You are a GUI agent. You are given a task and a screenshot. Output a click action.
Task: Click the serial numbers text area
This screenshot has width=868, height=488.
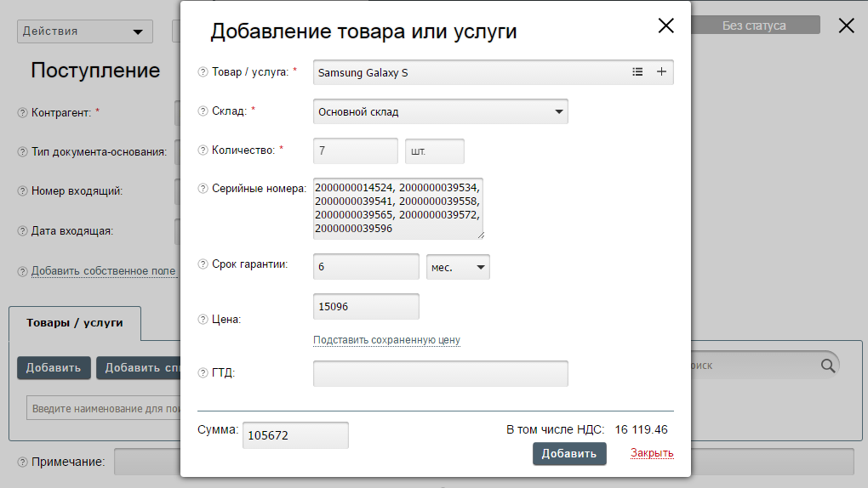click(x=397, y=208)
